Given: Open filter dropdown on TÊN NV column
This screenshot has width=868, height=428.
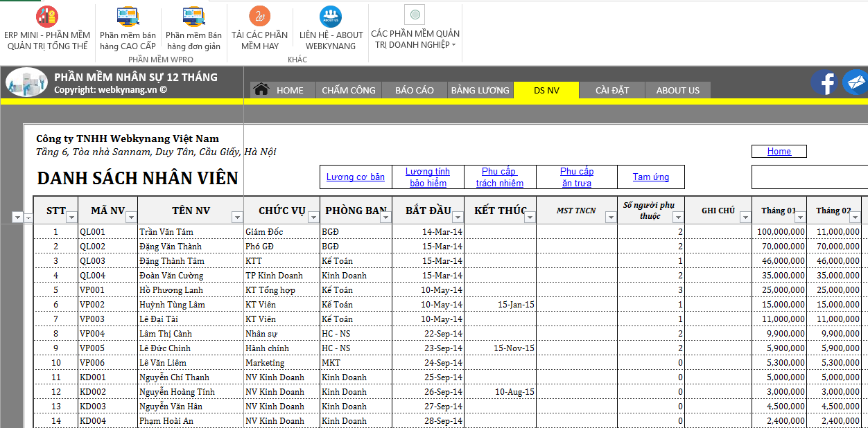Looking at the screenshot, I should tap(237, 217).
